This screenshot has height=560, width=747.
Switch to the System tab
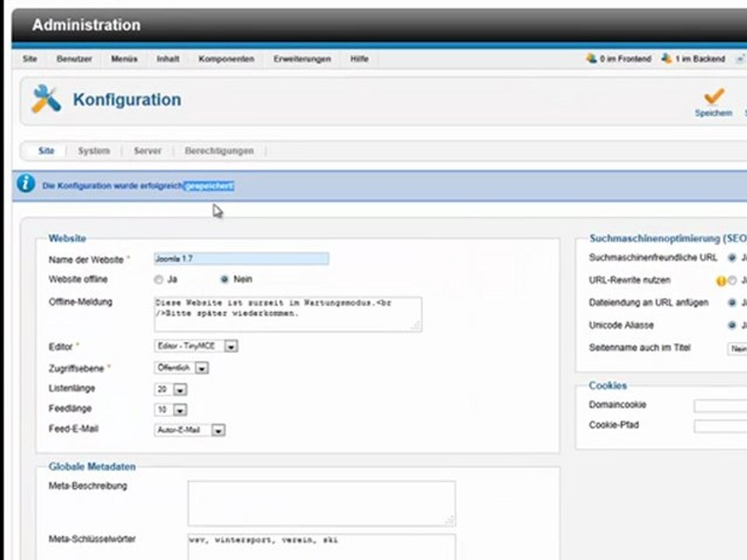(x=94, y=151)
